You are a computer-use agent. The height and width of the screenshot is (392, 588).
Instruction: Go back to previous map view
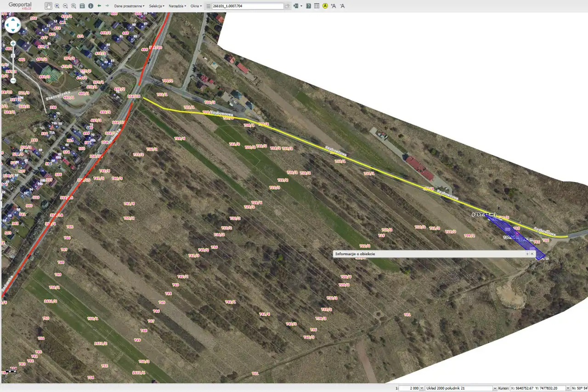coord(99,6)
